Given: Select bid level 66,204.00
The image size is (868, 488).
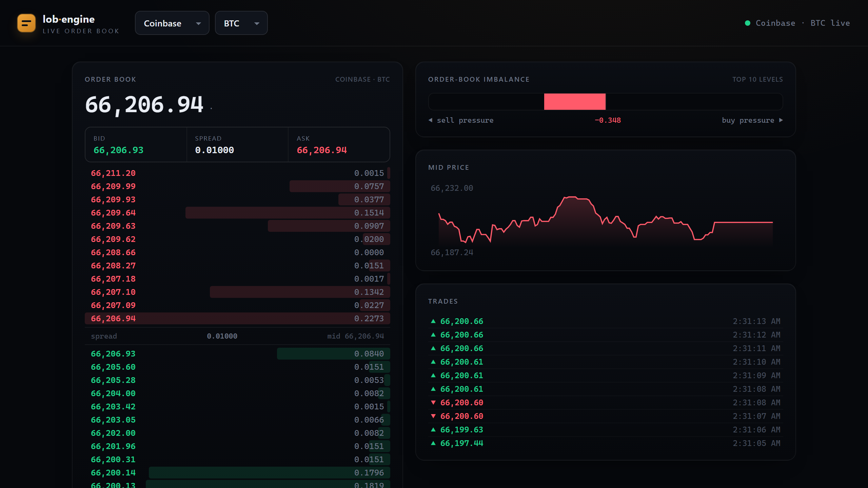Looking at the screenshot, I should click(237, 393).
